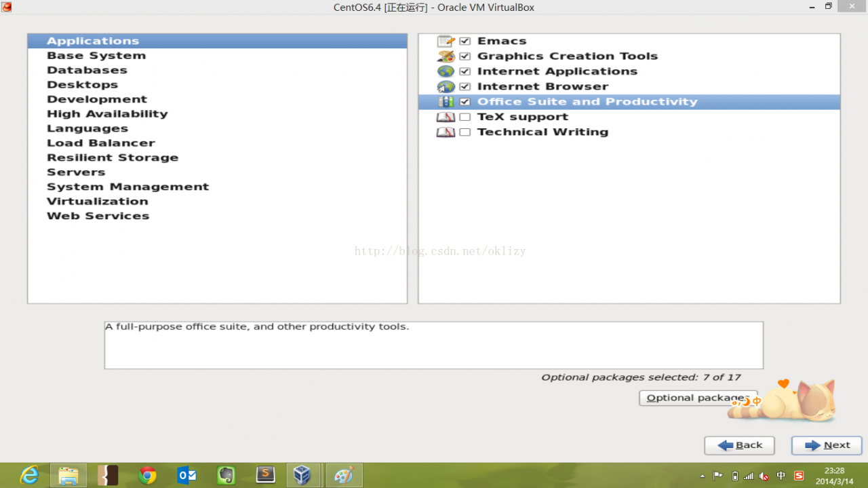868x488 pixels.
Task: Click the Emacs notepad icon
Action: tap(446, 41)
